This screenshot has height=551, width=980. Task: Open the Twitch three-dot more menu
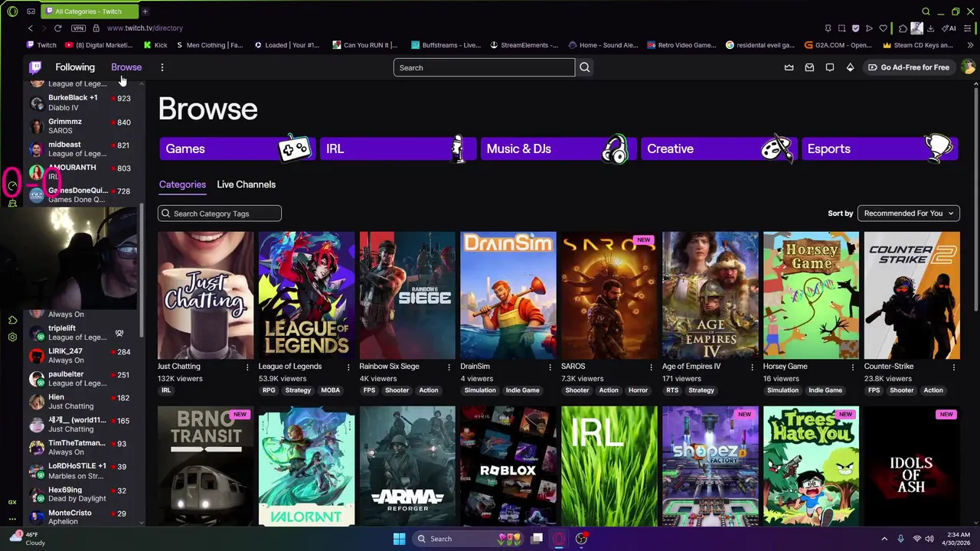coord(162,67)
